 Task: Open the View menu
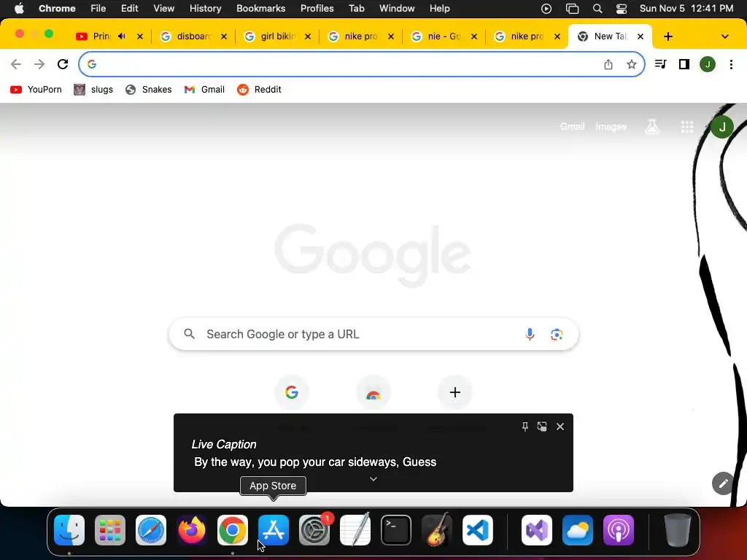tap(163, 9)
